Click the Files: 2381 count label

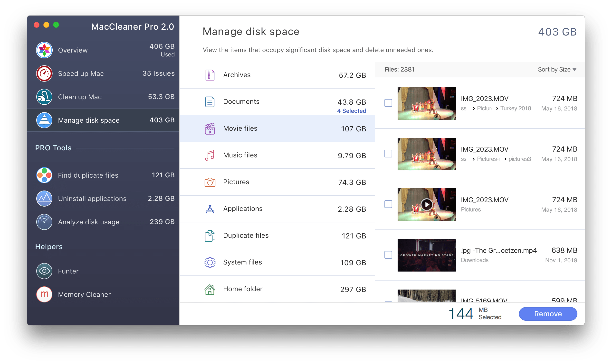pos(399,69)
